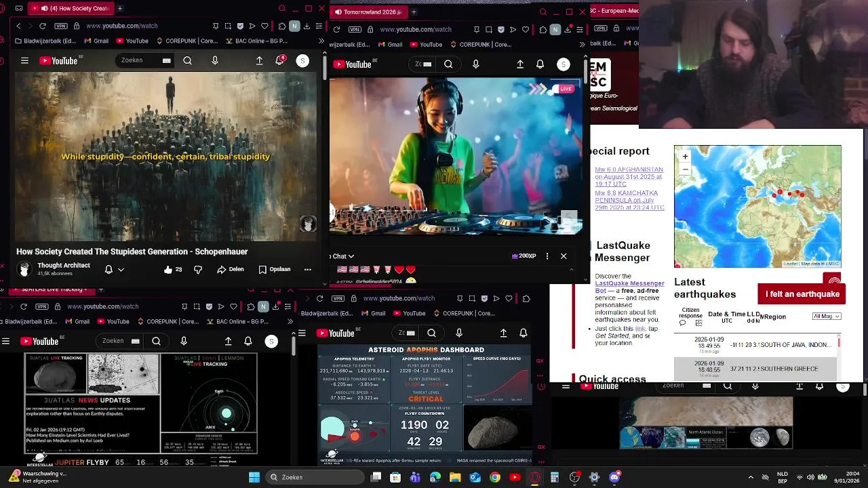Screen dimensions: 868x488
Task: Reload the Tomorrowland browser window
Action: (336, 29)
